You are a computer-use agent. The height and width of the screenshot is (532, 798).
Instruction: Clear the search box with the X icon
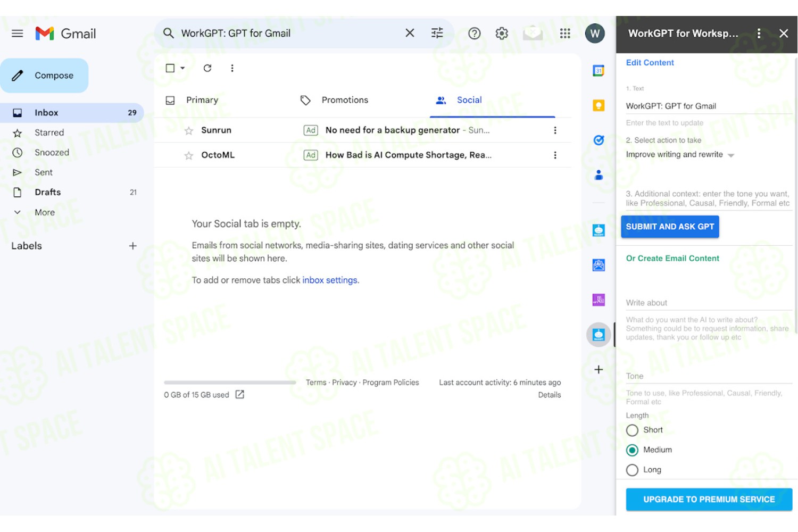(x=410, y=33)
